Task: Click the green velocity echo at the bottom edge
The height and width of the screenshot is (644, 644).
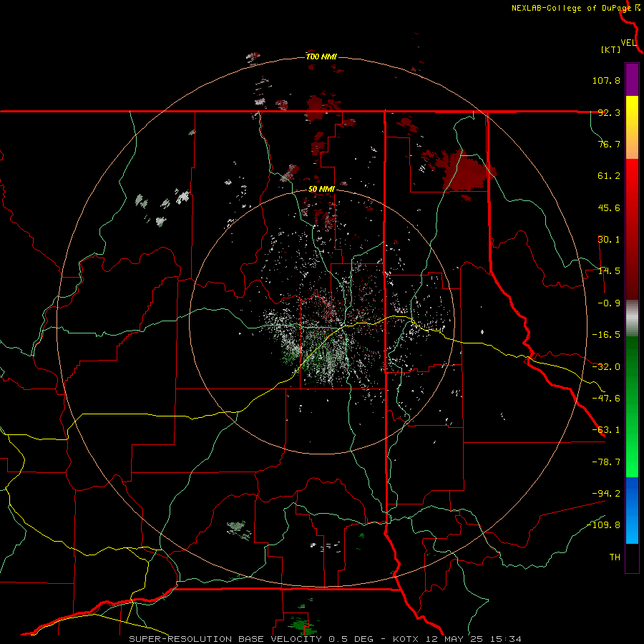Action: (303, 625)
